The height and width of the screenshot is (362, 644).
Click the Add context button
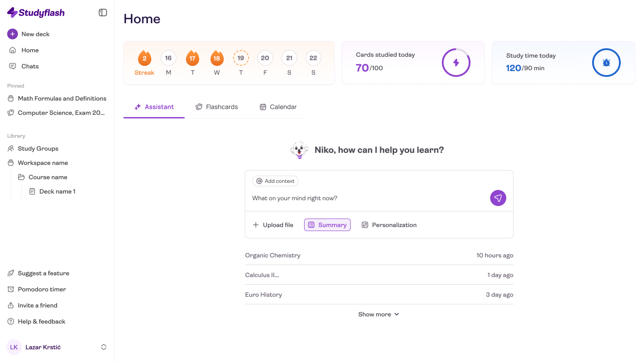pos(275,181)
